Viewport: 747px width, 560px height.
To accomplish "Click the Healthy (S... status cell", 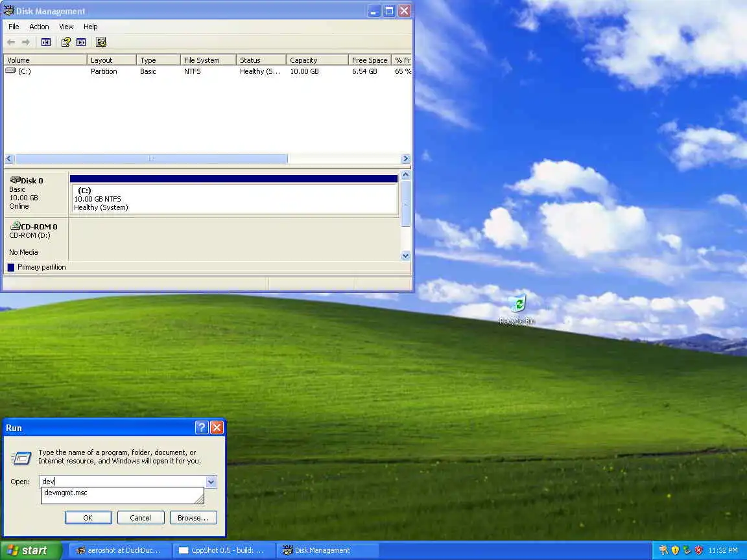I will tap(260, 71).
